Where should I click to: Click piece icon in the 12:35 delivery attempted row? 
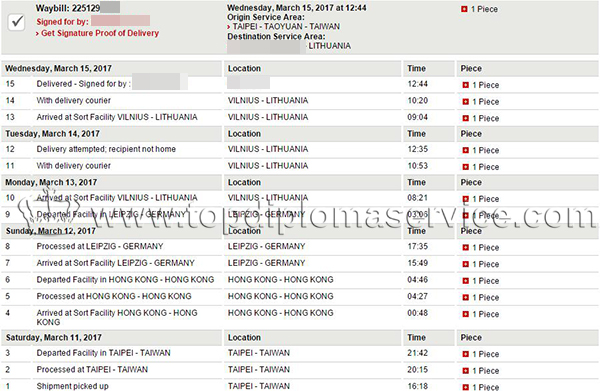(x=465, y=150)
